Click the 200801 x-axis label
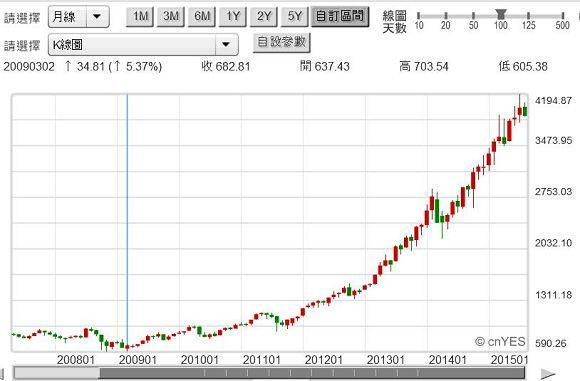Image resolution: width=580 pixels, height=381 pixels. (x=75, y=360)
